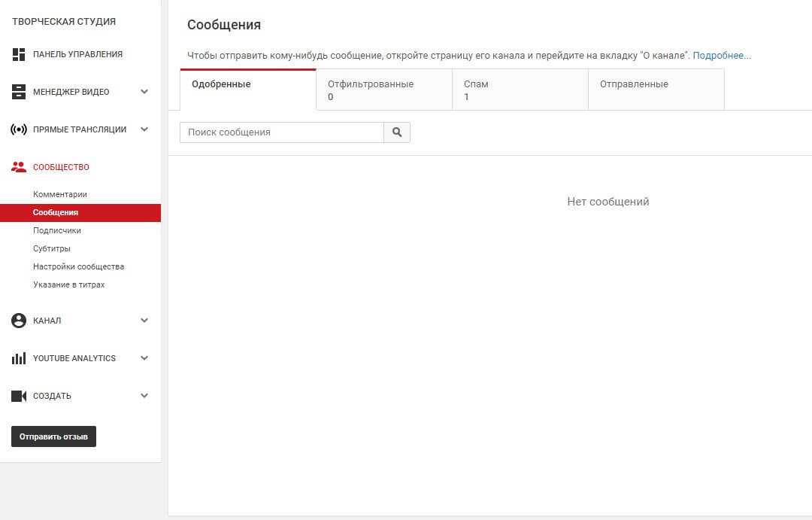Switch to the Одобренные tab

pyautogui.click(x=248, y=90)
